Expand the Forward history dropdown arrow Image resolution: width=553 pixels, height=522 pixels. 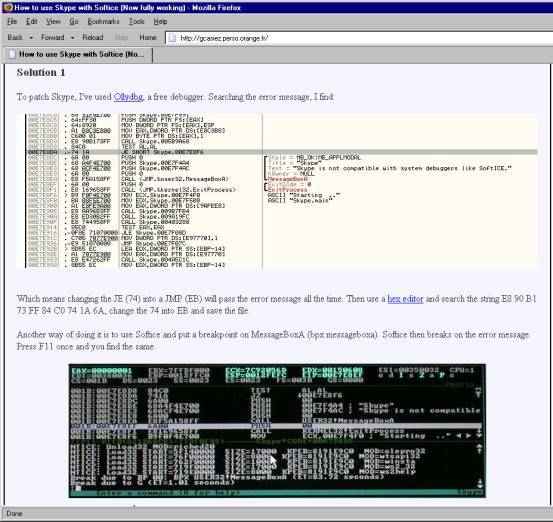[72, 38]
